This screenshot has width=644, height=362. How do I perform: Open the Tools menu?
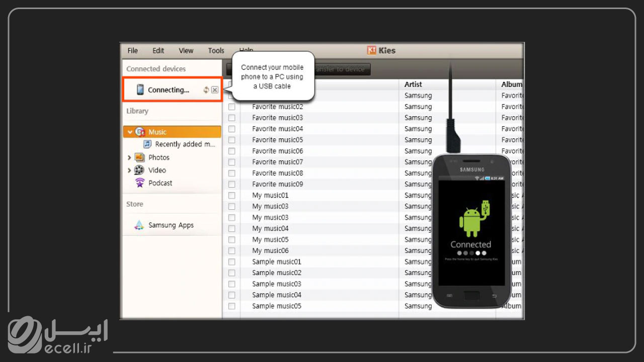216,50
